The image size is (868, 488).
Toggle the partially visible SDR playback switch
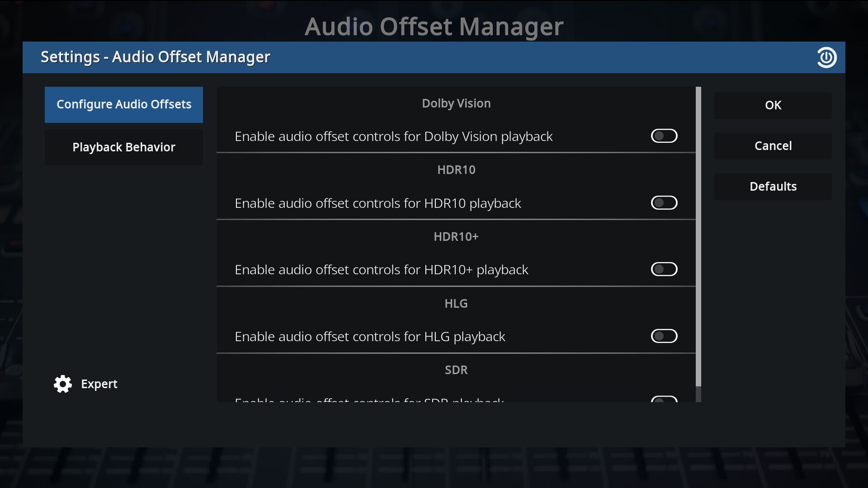pyautogui.click(x=664, y=399)
